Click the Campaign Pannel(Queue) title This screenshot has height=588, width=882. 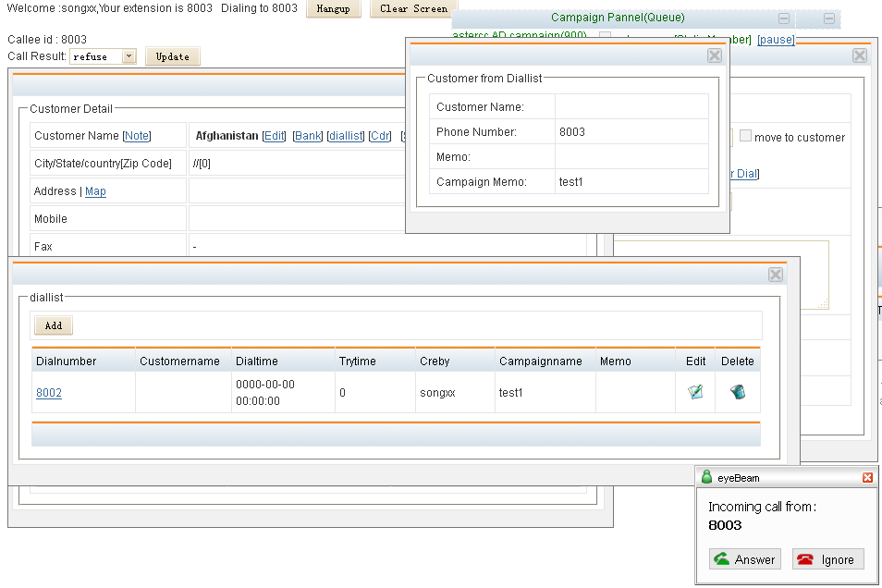click(x=618, y=18)
